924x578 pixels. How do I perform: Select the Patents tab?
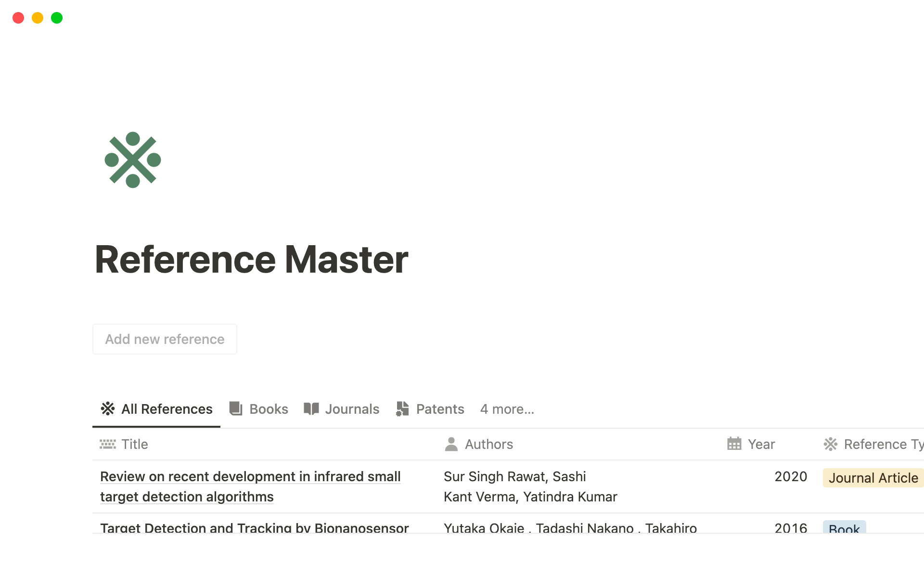(x=440, y=409)
